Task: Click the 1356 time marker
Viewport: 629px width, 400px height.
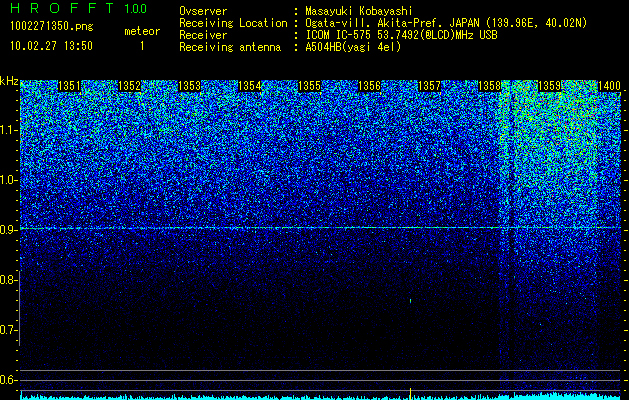Action: tap(369, 86)
